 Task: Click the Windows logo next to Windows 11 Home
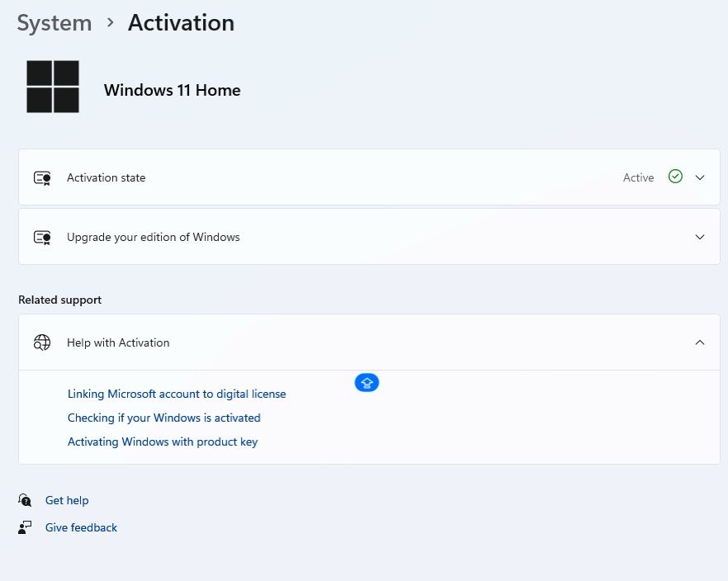click(53, 87)
